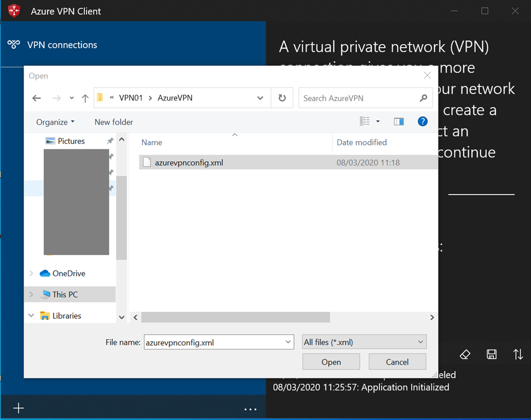Click the Forward arrow in Open dialog

coord(56,98)
